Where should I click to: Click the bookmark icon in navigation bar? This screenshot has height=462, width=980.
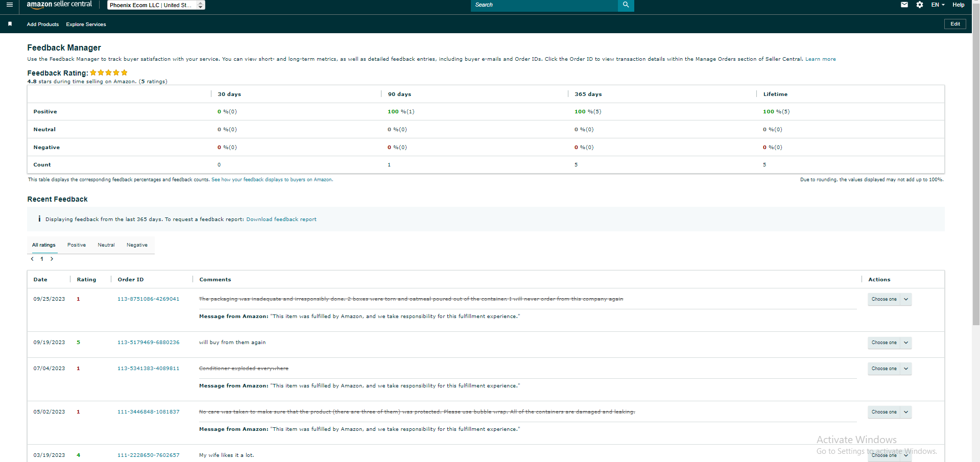(10, 24)
